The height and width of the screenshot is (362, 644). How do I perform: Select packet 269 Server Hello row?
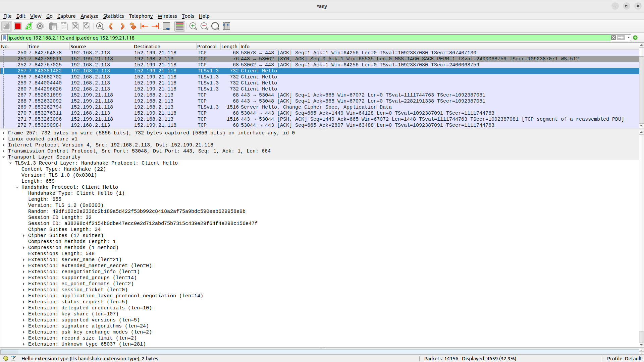(319, 107)
